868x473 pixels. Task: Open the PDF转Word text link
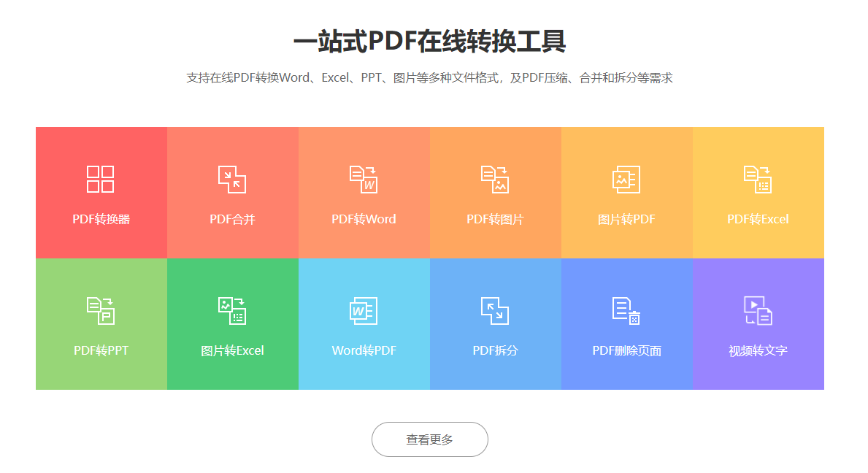pos(364,219)
